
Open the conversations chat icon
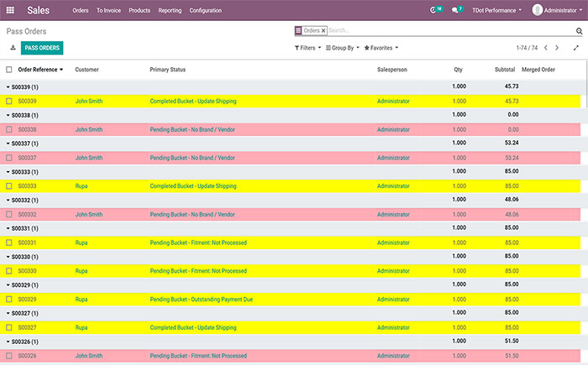455,10
